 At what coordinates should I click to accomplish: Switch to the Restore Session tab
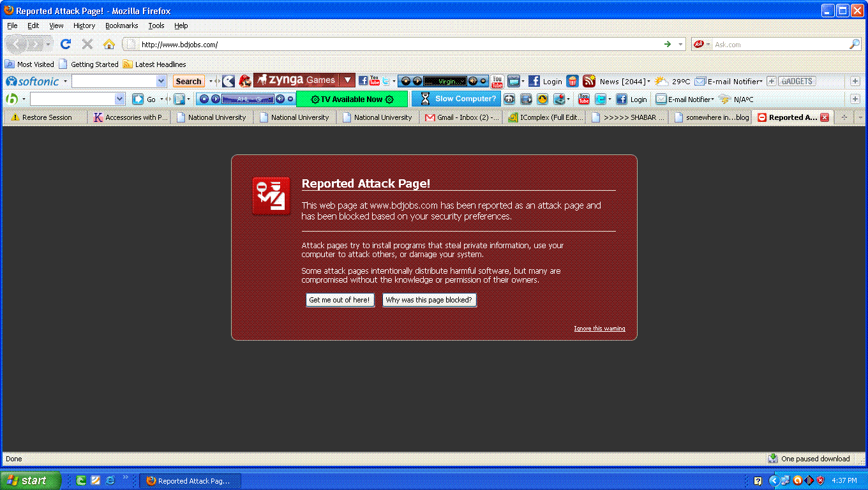pyautogui.click(x=45, y=117)
